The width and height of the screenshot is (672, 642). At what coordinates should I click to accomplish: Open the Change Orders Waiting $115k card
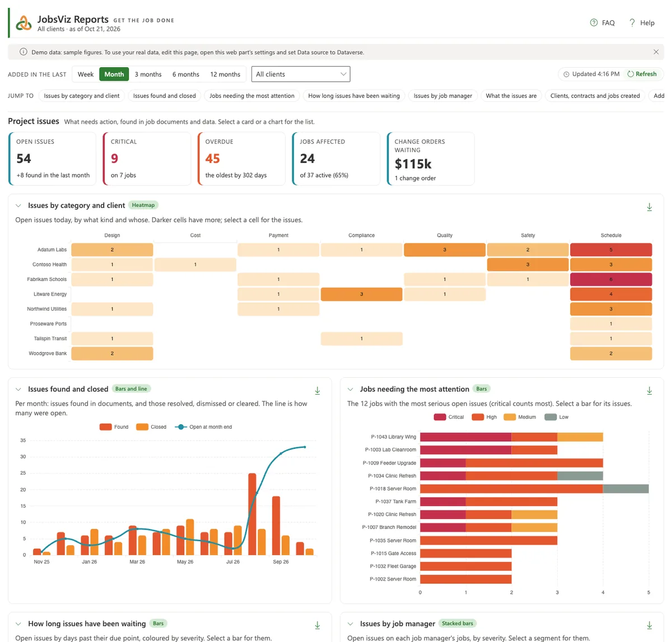tap(431, 158)
